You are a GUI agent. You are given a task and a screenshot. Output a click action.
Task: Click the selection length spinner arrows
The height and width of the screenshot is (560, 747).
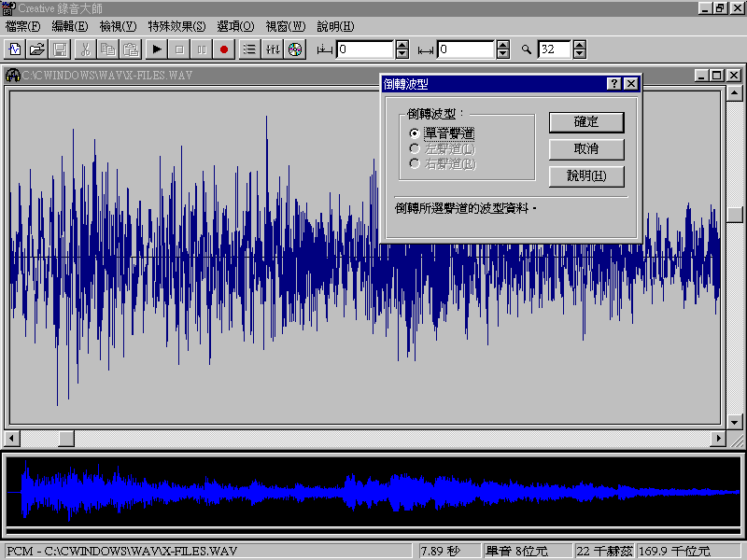click(503, 49)
